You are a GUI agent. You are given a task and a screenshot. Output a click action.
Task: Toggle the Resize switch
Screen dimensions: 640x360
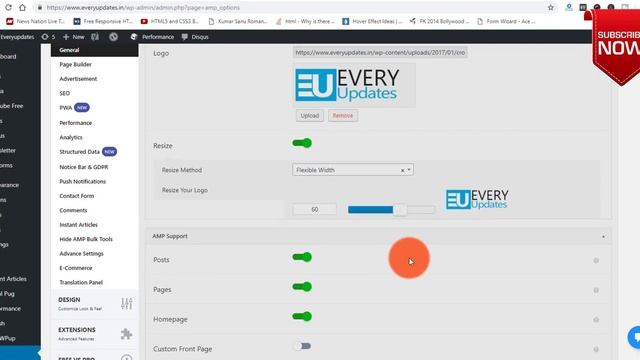point(302,143)
